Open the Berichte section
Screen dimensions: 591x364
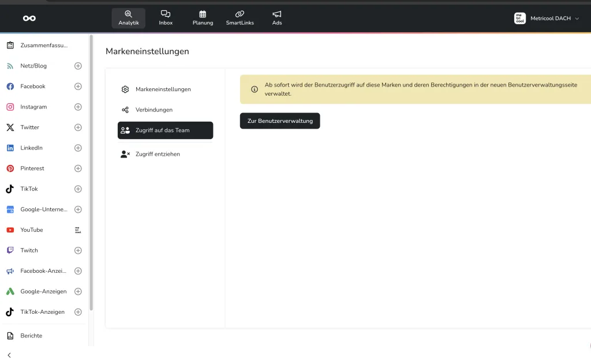[31, 336]
